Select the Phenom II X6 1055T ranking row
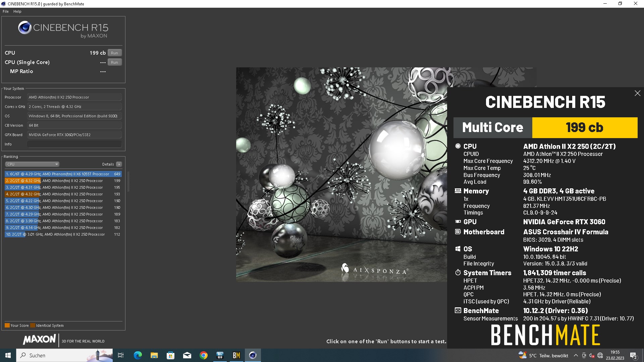 pos(63,174)
